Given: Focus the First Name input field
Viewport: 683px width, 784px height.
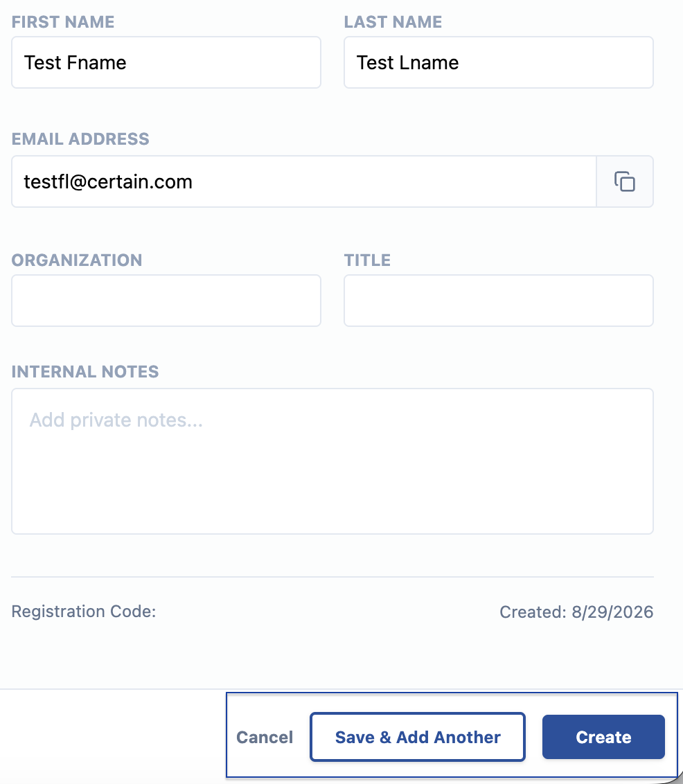Looking at the screenshot, I should (x=166, y=62).
